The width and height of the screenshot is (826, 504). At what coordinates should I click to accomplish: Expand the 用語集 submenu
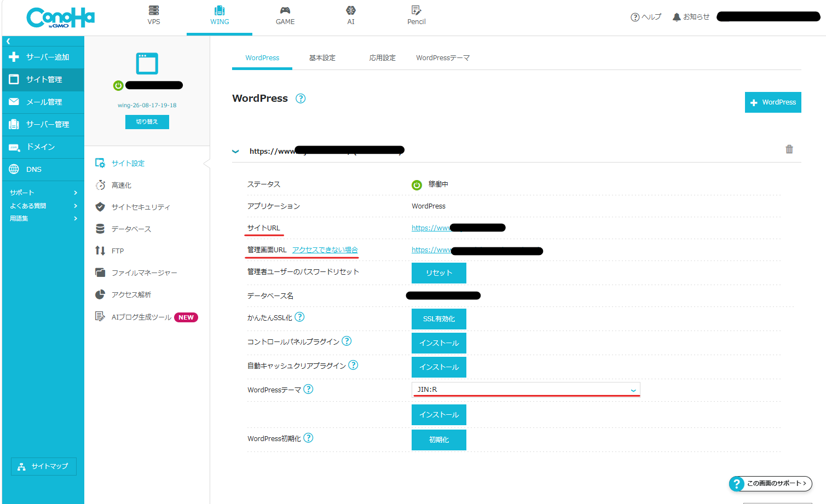[43, 218]
